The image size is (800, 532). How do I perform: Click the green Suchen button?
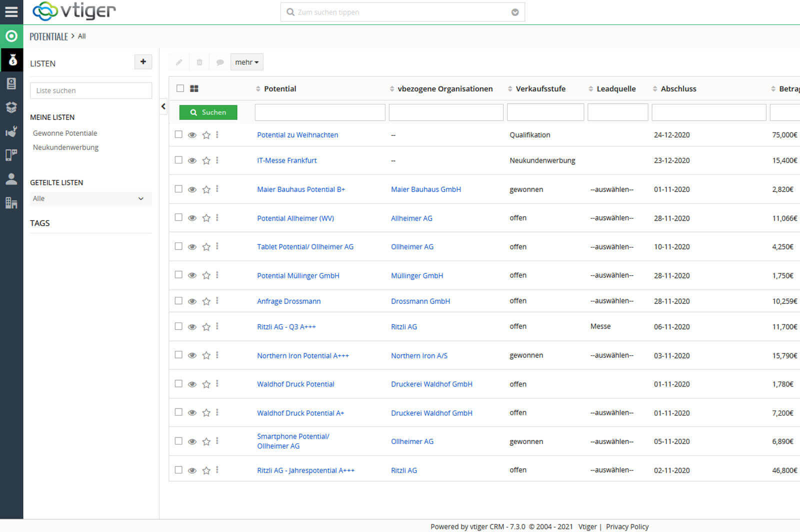pos(208,112)
